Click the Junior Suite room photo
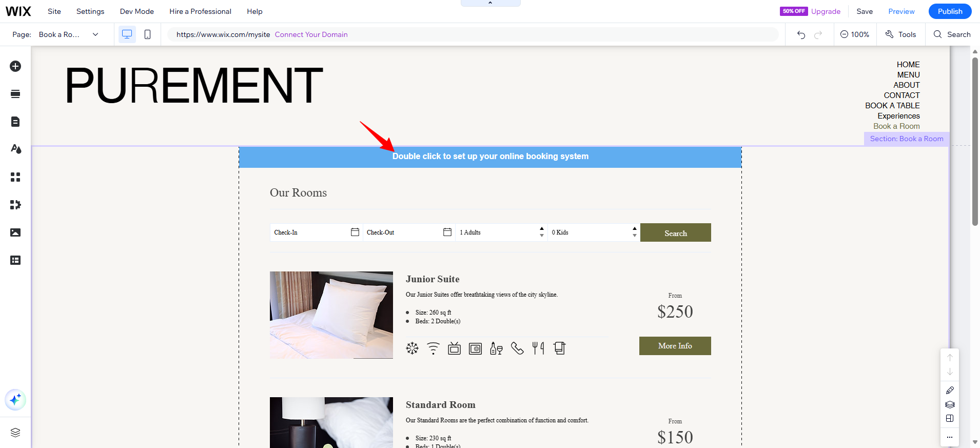 pyautogui.click(x=331, y=315)
